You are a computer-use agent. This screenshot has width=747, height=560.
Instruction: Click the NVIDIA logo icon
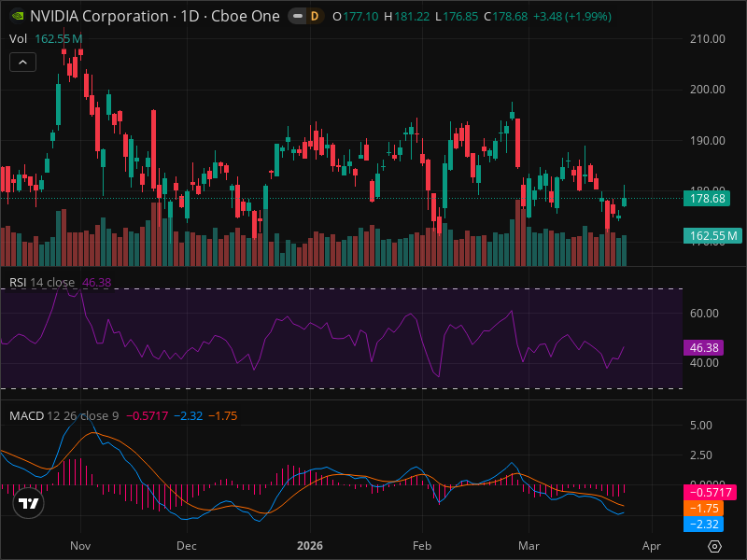click(x=18, y=16)
